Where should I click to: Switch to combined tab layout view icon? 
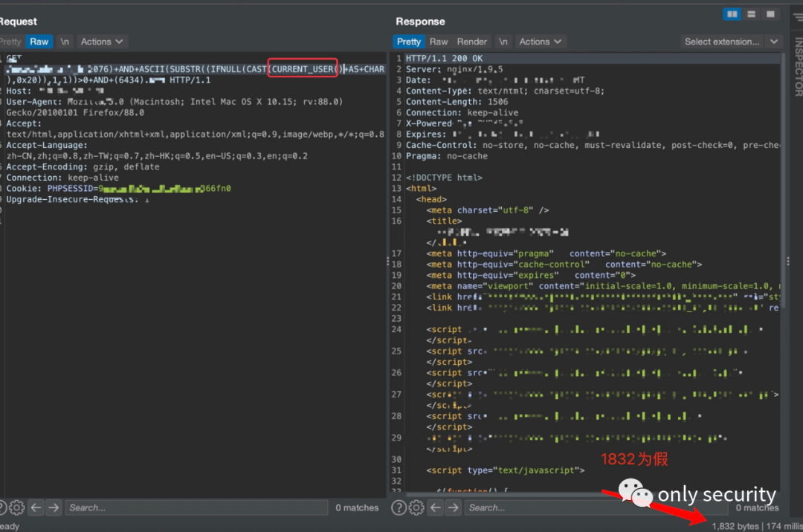pos(770,14)
